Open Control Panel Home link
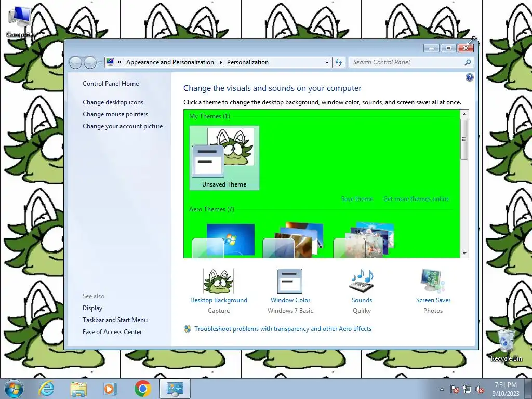This screenshot has width=532, height=399. tap(111, 84)
